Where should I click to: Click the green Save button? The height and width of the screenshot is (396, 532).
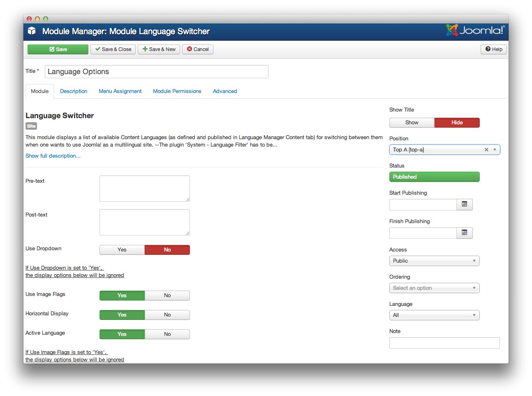(58, 49)
